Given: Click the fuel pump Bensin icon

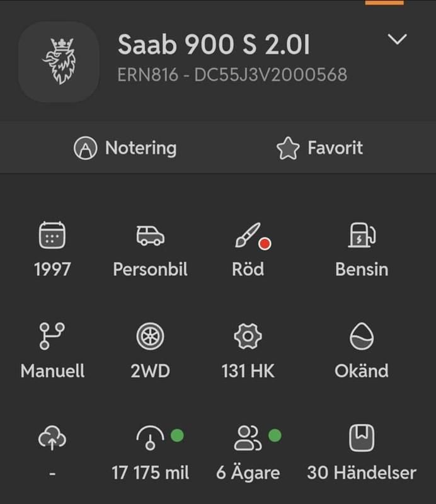Looking at the screenshot, I should [362, 236].
